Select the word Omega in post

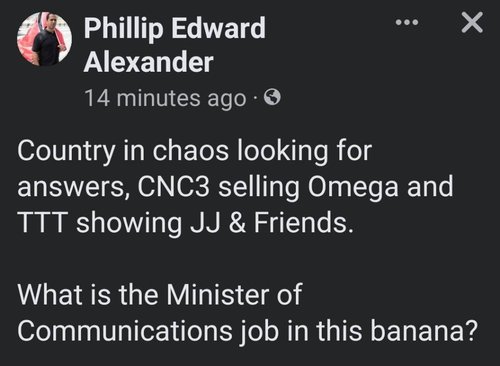353,188
